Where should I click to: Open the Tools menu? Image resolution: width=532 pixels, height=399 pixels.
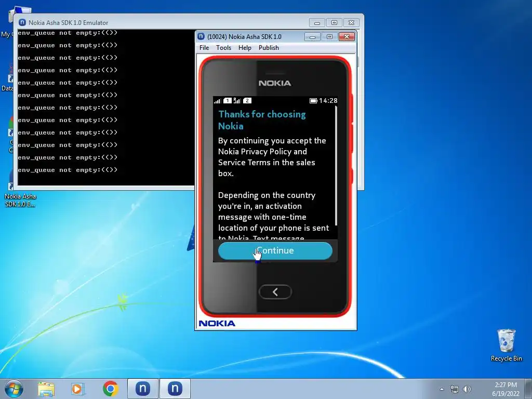pos(223,48)
